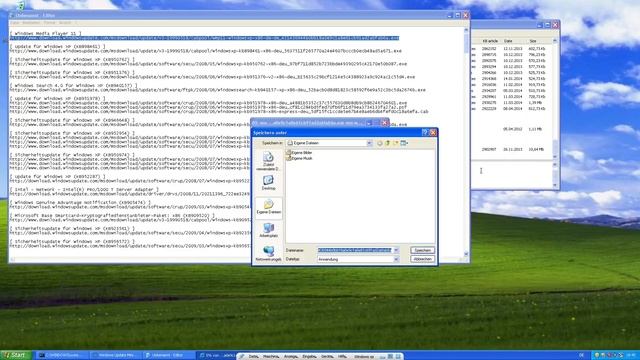Click the Dateiname input field
Screen dimensions: 640x360
pyautogui.click(x=355, y=250)
